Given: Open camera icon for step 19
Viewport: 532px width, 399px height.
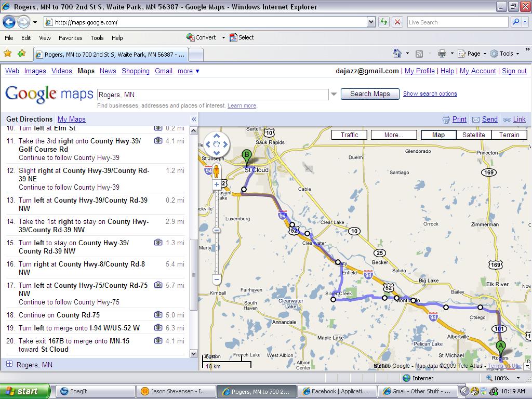Looking at the screenshot, I should pos(158,327).
